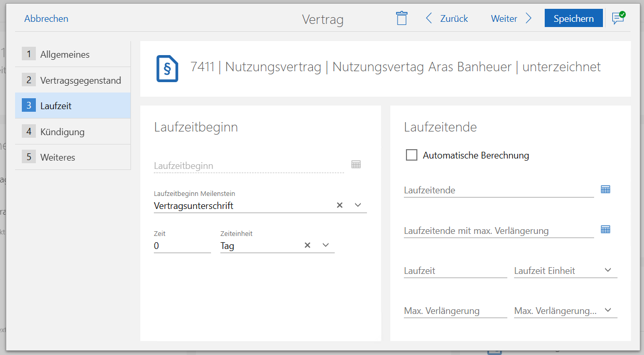The image size is (644, 355).
Task: Click the Abbrechen link
Action: point(46,19)
